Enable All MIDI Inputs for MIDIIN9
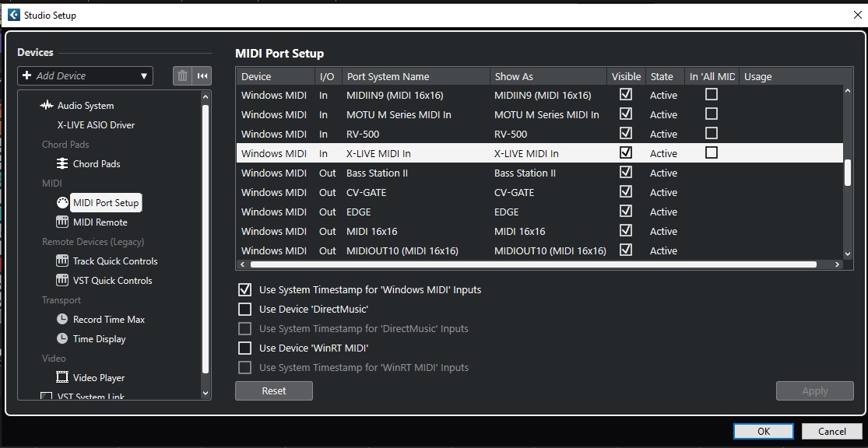The image size is (868, 448). pyautogui.click(x=712, y=95)
